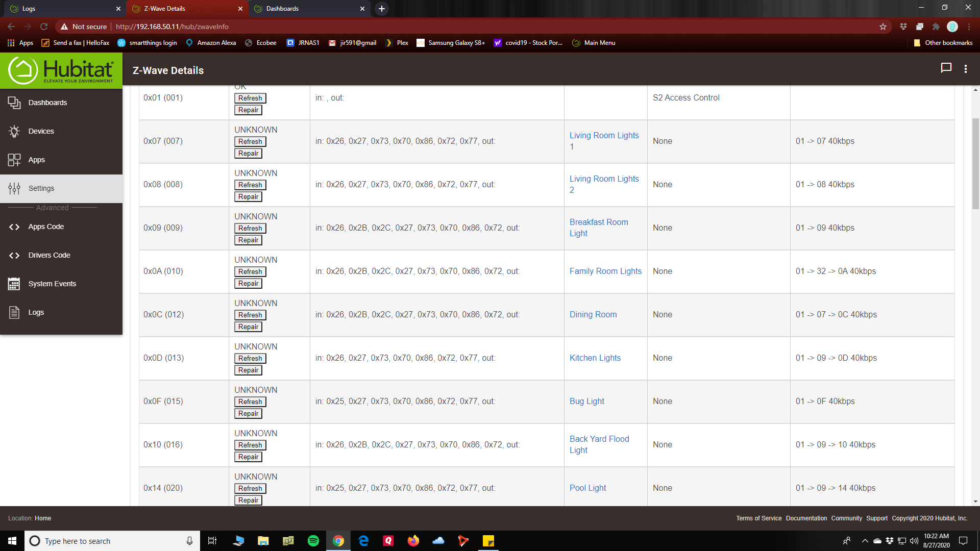Open the Support footer link
This screenshot has width=980, height=551.
click(877, 518)
